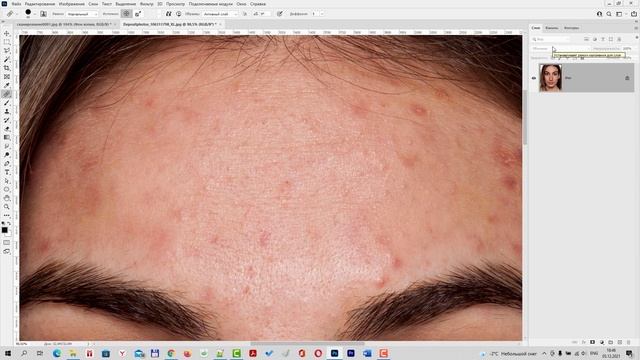Select the Hand tool
Viewport: 640px width, 360px height.
[x=7, y=198]
